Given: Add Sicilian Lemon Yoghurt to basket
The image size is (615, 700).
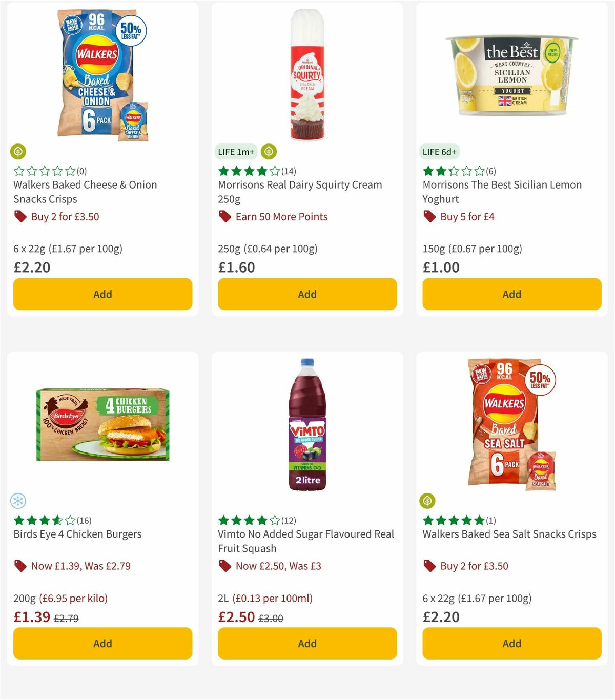Looking at the screenshot, I should click(x=511, y=294).
